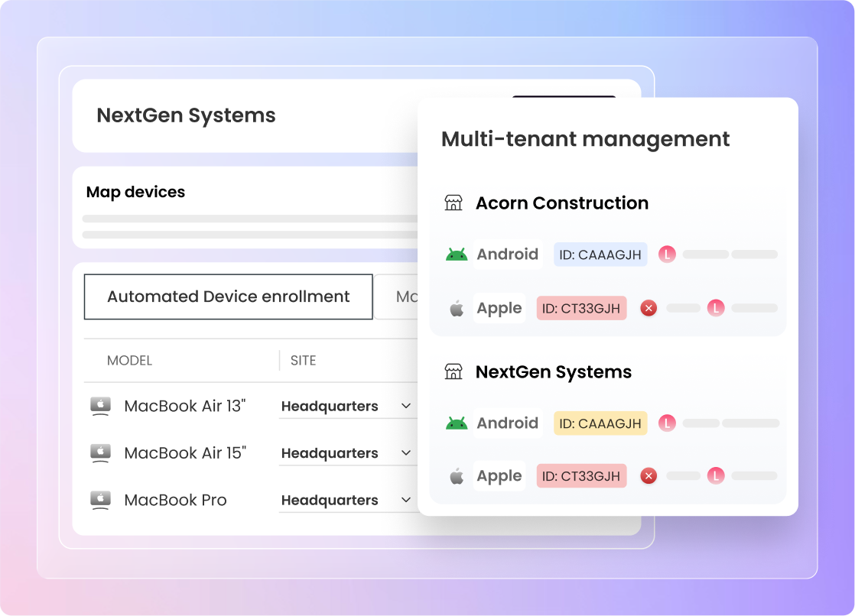Click red X error icon in Acorn Apple row
This screenshot has height=616, width=855.
coord(649,308)
